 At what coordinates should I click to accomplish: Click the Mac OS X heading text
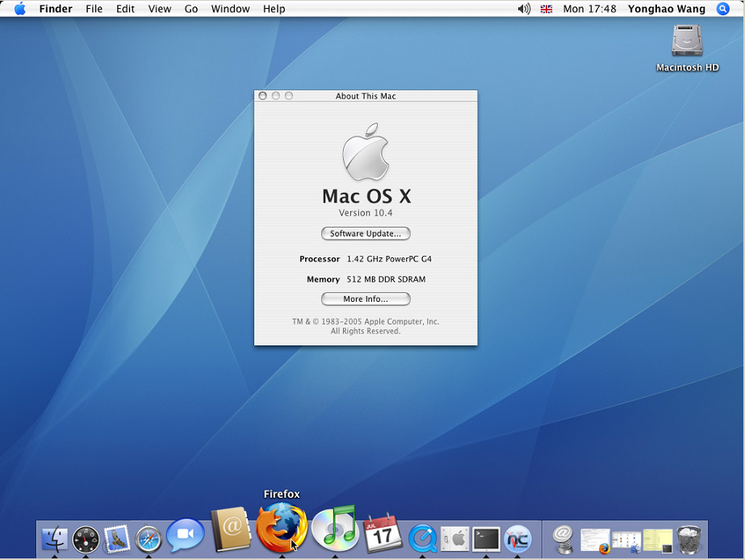coord(366,196)
